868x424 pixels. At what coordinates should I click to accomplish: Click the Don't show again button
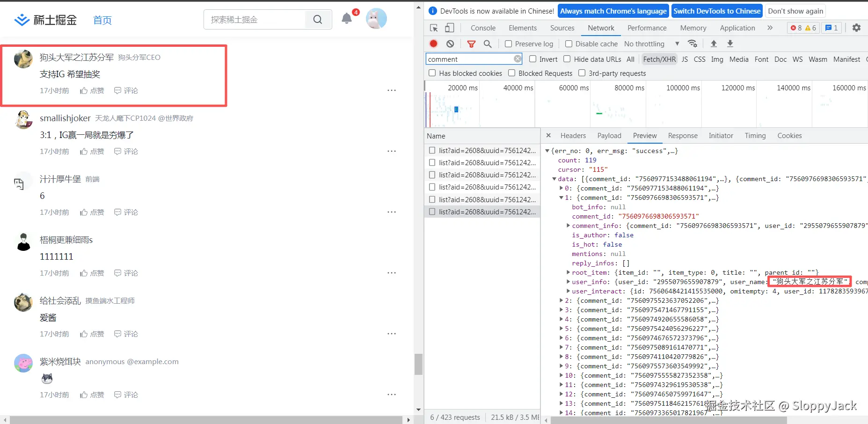(x=795, y=11)
